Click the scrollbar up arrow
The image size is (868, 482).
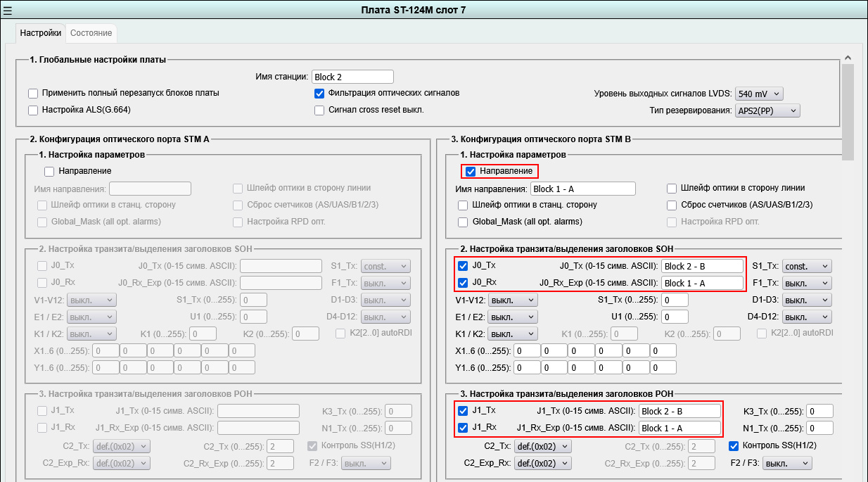(848, 58)
